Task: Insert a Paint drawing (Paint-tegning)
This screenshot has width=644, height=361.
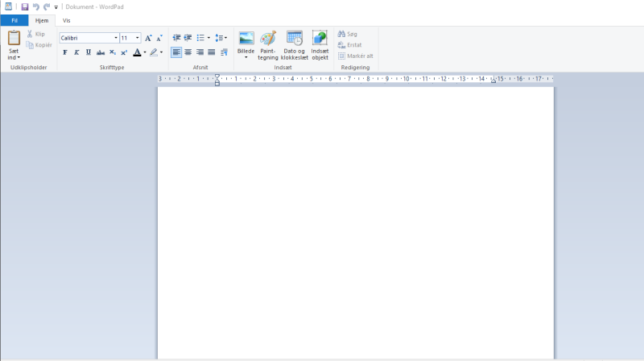Action: click(x=268, y=45)
